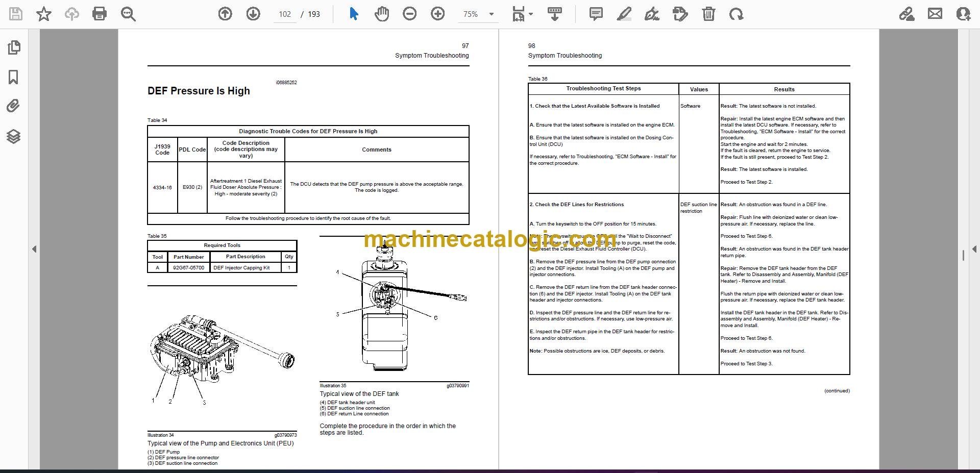Screen dimensions: 980x473
Task: Click Typical view of the DEF tank caption
Action: click(x=359, y=394)
